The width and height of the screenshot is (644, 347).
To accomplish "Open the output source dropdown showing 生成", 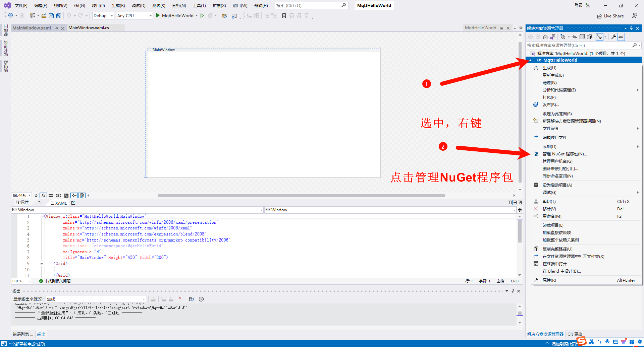I will click(96, 299).
